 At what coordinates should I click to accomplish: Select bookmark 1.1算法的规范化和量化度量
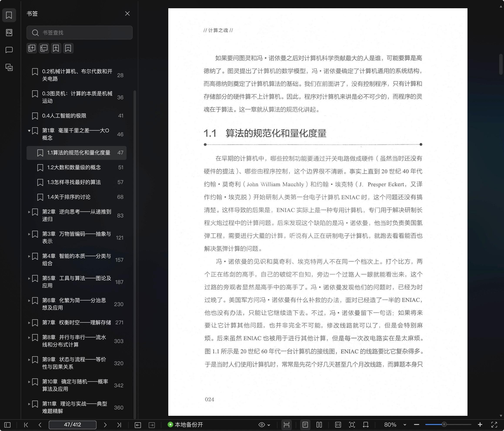tap(76, 153)
